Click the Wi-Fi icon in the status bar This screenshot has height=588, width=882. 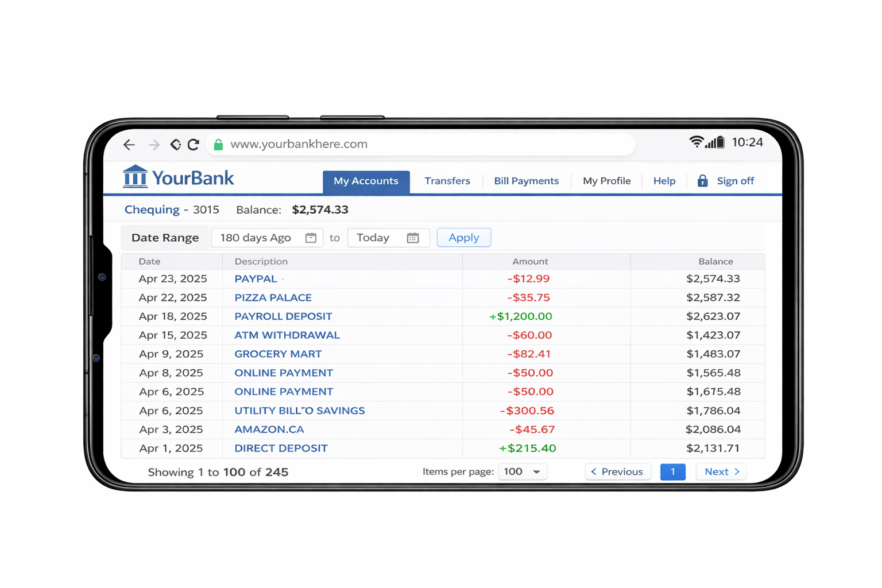[697, 142]
